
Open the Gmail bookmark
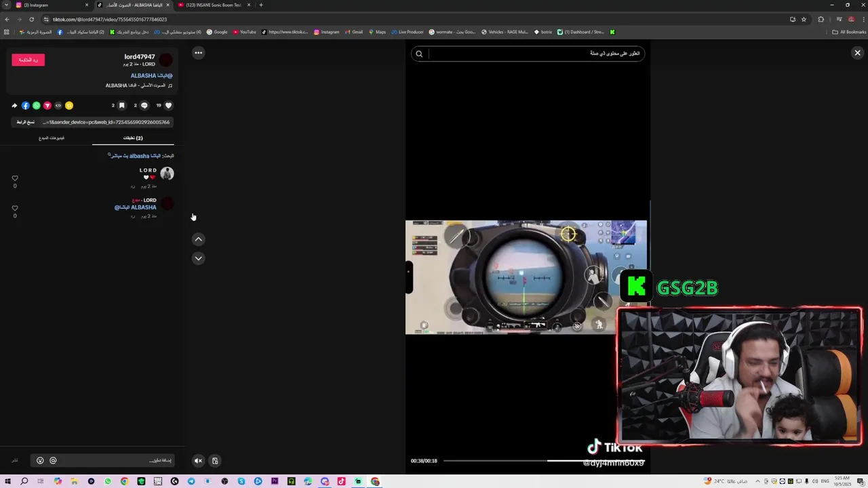coord(353,32)
